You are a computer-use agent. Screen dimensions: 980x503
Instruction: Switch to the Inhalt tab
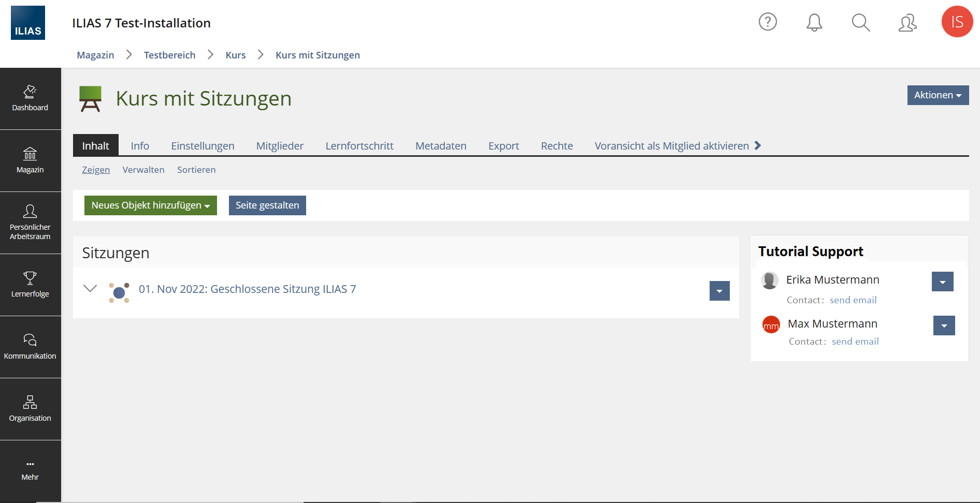tap(96, 145)
